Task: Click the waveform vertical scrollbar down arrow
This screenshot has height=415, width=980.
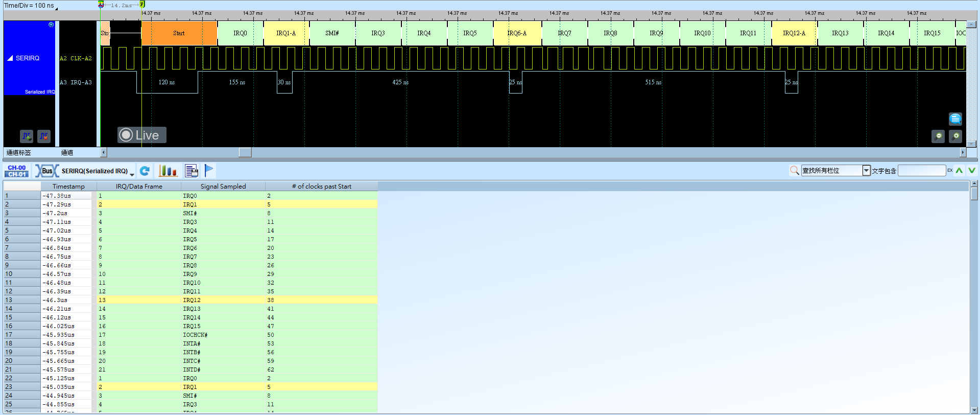Action: 972,144
